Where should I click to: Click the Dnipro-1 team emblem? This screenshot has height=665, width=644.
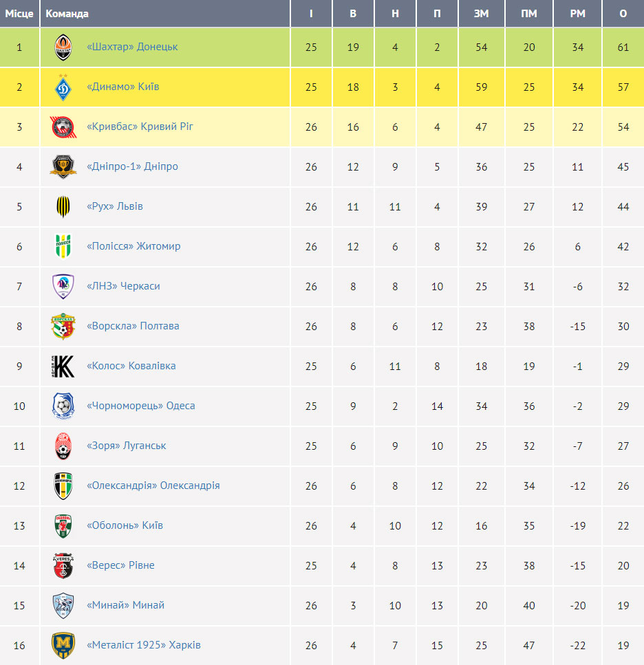click(x=63, y=166)
